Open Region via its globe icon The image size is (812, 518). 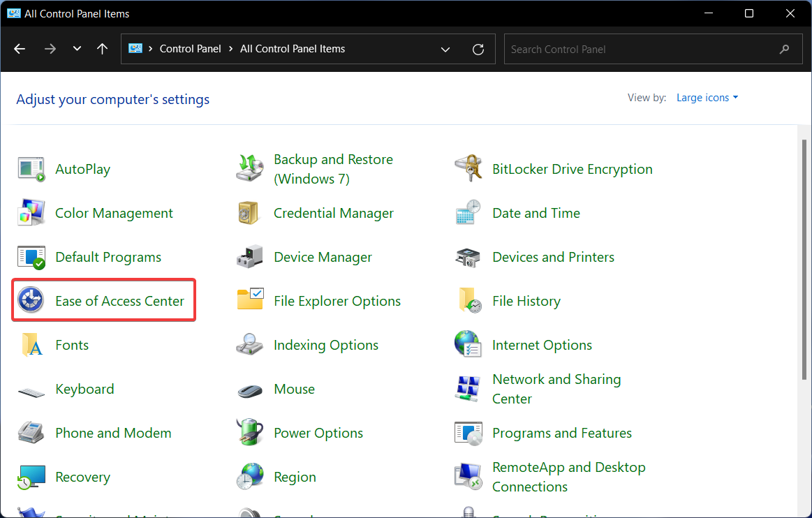coord(249,476)
